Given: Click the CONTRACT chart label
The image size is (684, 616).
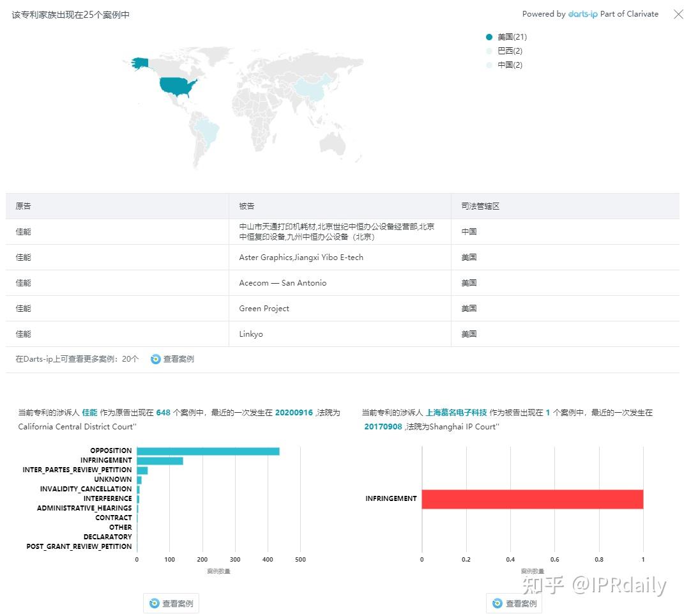Looking at the screenshot, I should click(114, 518).
